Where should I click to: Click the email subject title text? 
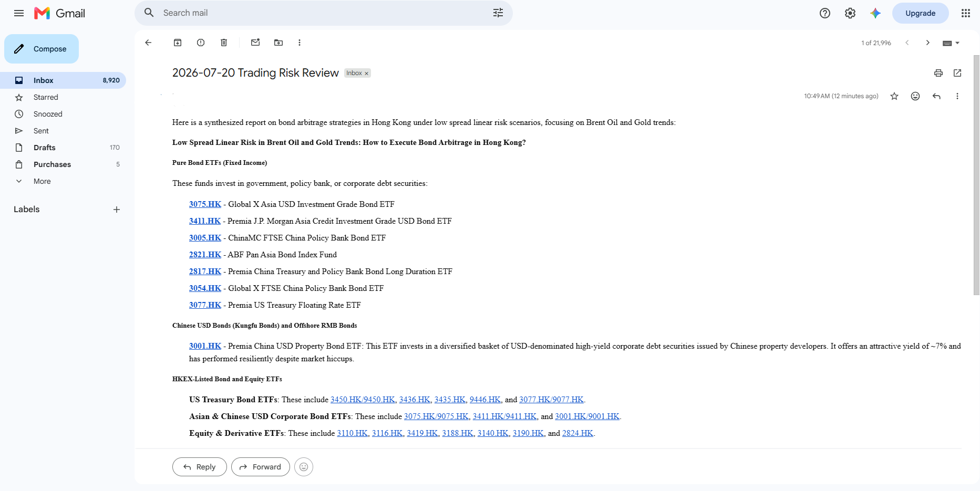coord(255,73)
